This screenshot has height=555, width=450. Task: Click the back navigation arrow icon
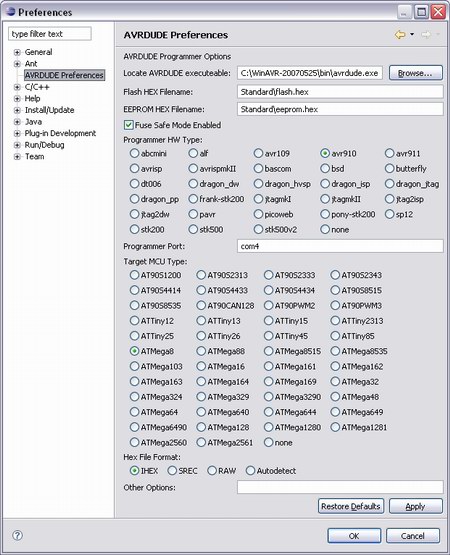point(400,35)
